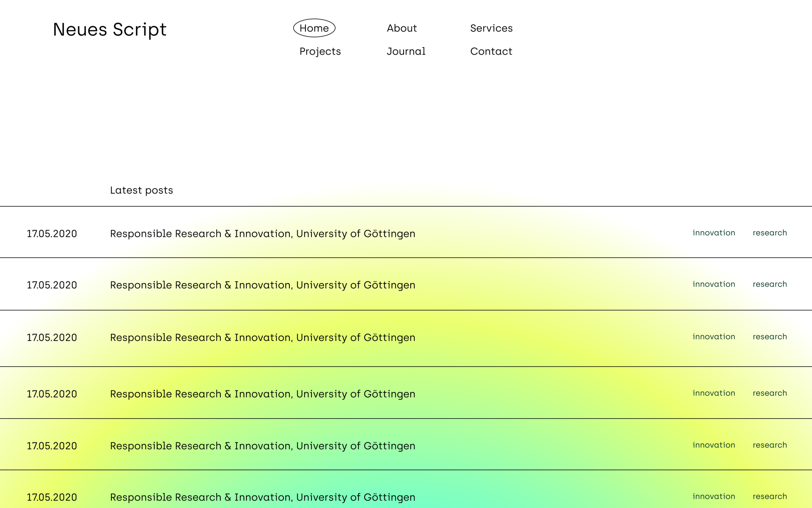Screen dimensions: 812x508
Task: Navigate to Services
Action: tap(491, 28)
